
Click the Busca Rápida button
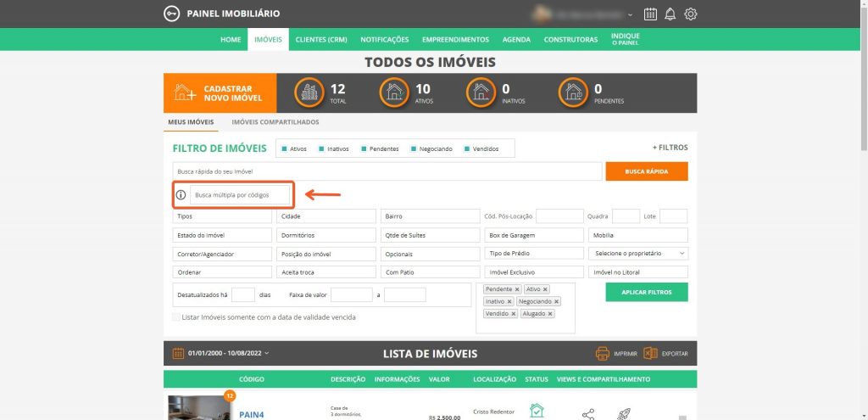tap(646, 171)
